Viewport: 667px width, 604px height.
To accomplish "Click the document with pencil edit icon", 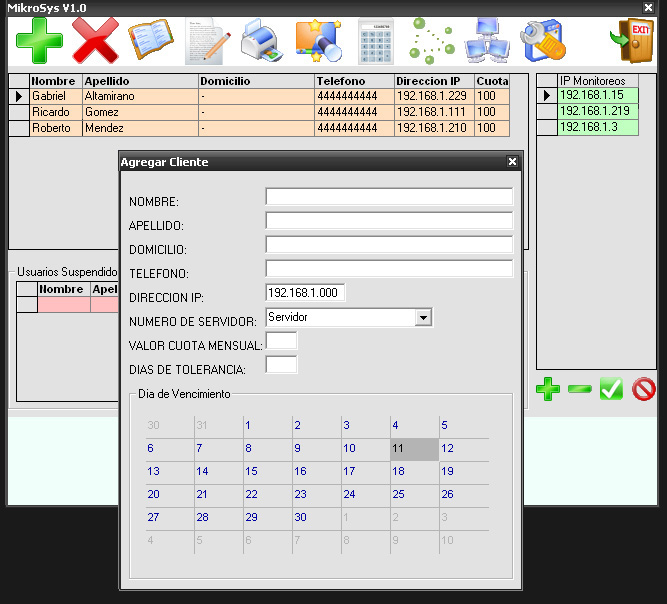I will (x=208, y=42).
